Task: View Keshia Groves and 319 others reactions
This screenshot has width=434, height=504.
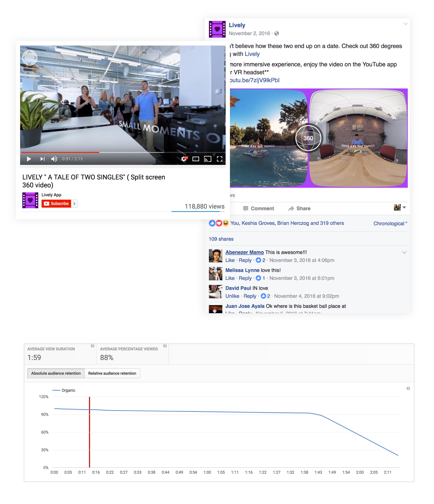Action: (x=287, y=223)
